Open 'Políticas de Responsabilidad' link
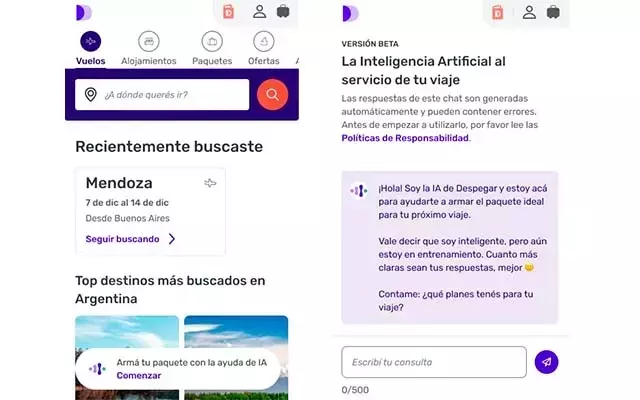The height and width of the screenshot is (400, 640). click(x=405, y=138)
